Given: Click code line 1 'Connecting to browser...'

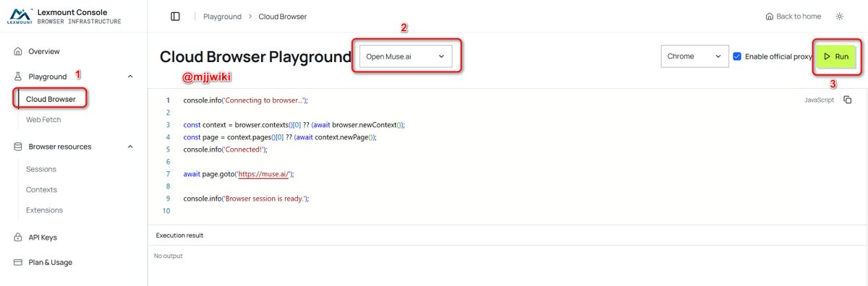Looking at the screenshot, I should [246, 100].
